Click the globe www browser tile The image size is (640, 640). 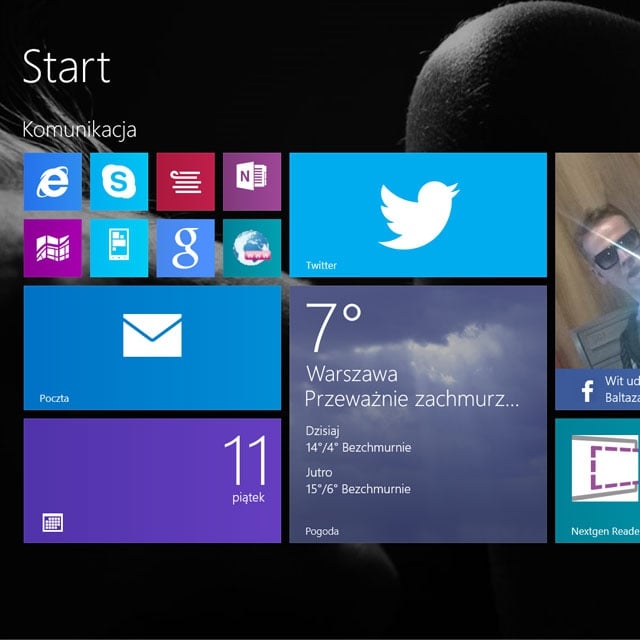251,248
